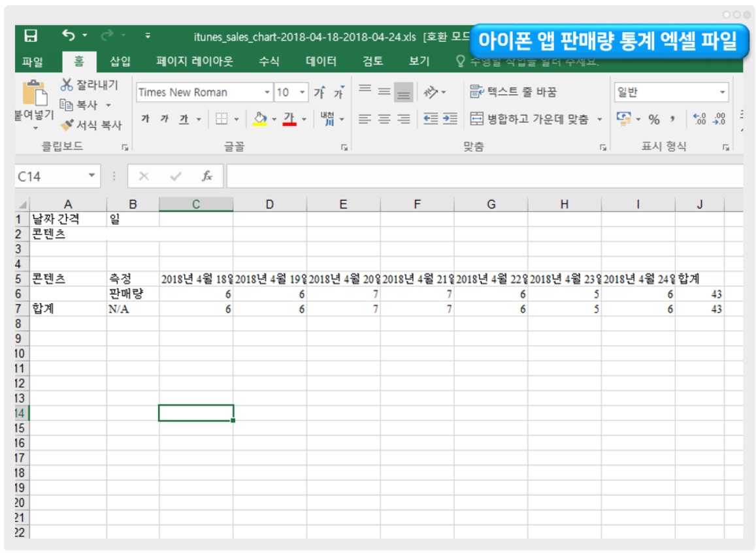Apply yellow fill color bucket

(x=260, y=118)
